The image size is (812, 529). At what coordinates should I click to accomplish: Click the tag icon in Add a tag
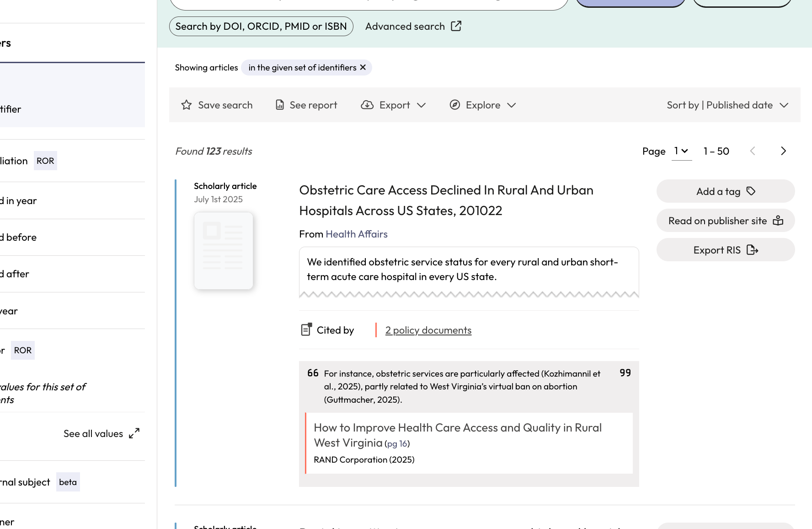point(751,191)
